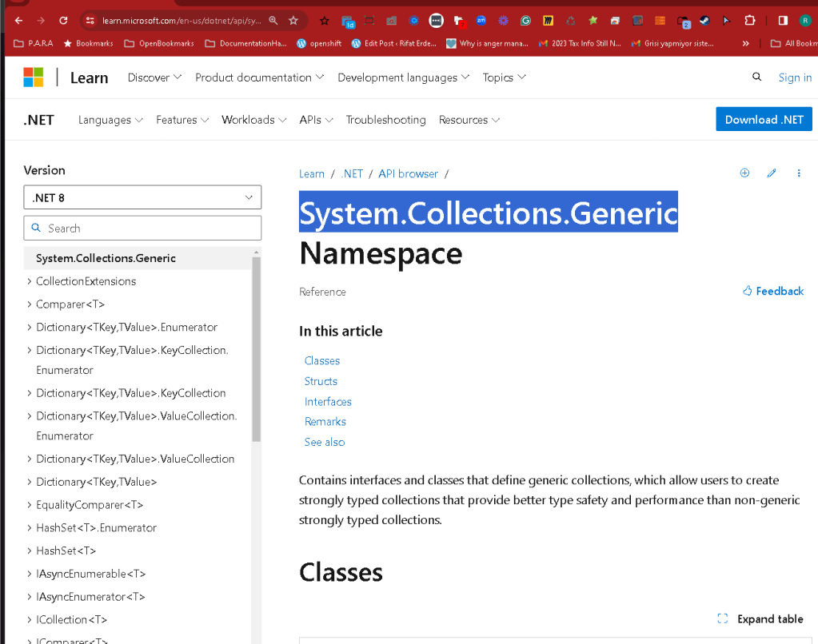
Task: Expand EqualityComparer<T> tree node
Action: pos(29,504)
